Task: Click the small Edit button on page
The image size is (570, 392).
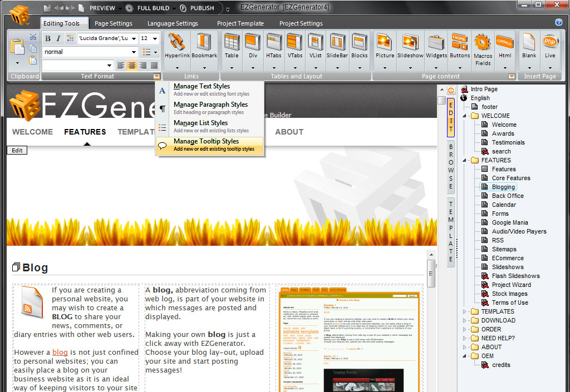Action: 17,150
